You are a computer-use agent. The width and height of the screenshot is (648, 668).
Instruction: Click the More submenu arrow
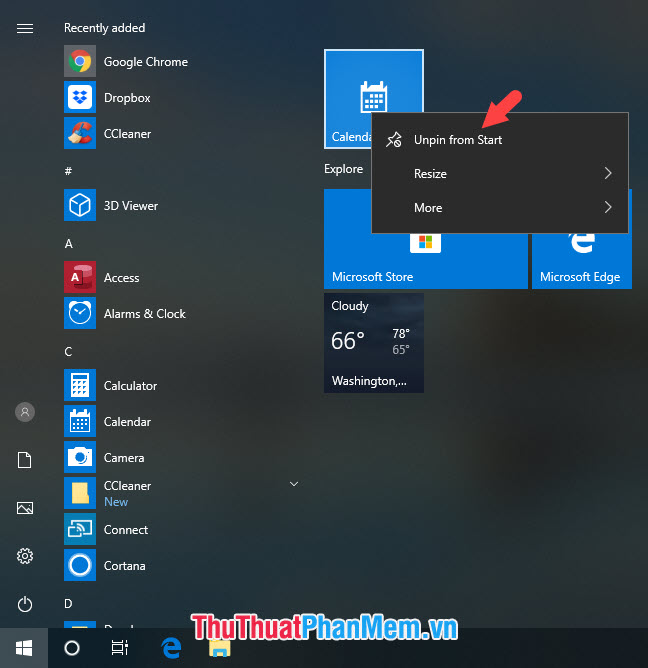608,207
